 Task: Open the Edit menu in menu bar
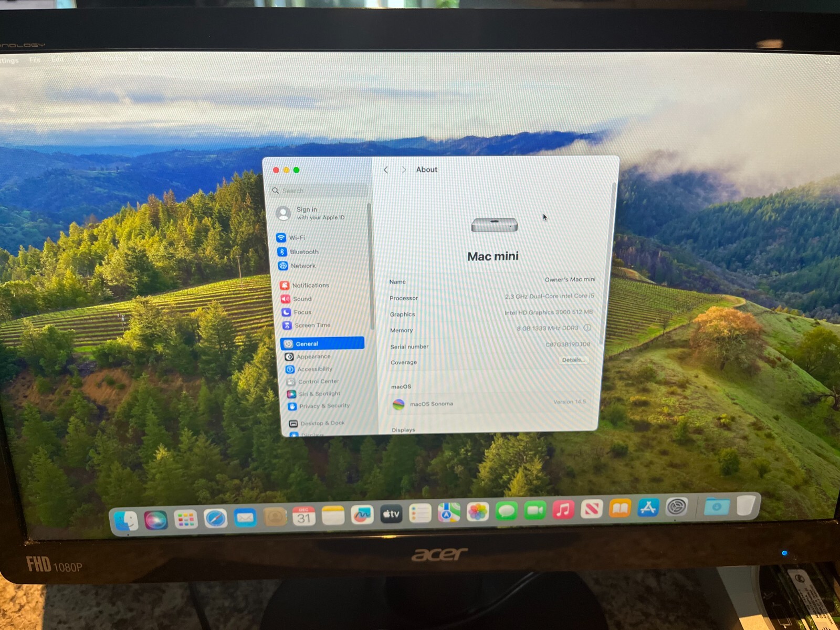tap(57, 59)
